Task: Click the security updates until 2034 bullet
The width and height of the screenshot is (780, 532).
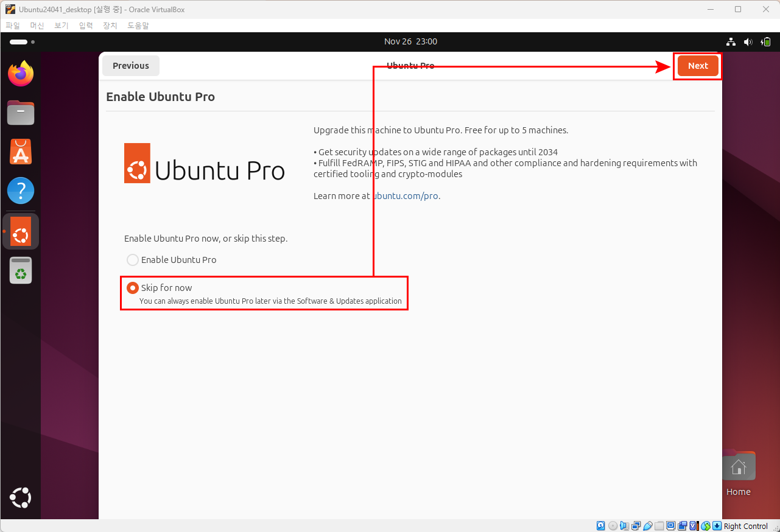Action: pos(435,152)
